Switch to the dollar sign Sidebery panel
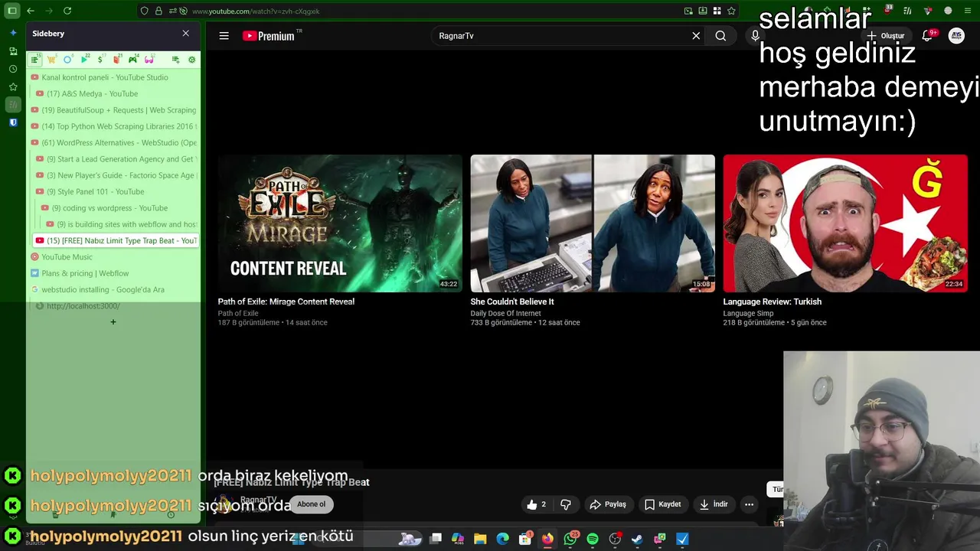Screen dimensions: 980x551 click(100, 59)
